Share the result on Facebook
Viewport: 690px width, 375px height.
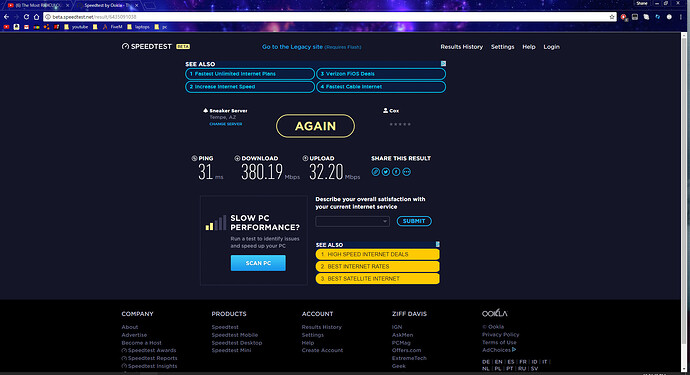396,172
